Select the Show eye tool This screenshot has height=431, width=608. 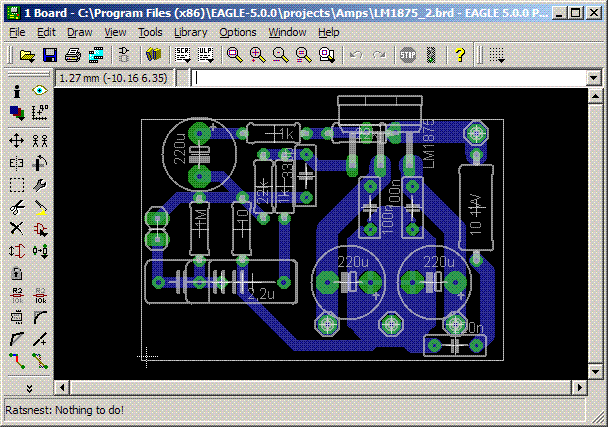click(x=40, y=91)
